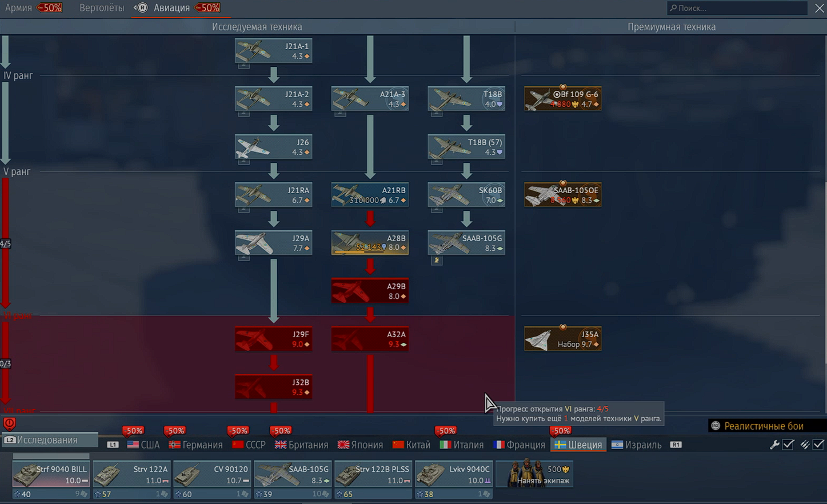Select the J21RA jet card
827x504 pixels.
click(x=273, y=195)
